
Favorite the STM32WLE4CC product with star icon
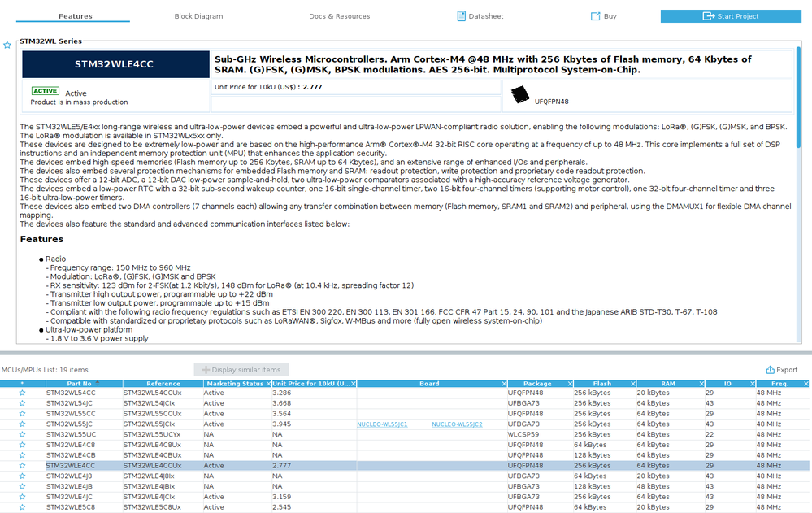coord(7,45)
